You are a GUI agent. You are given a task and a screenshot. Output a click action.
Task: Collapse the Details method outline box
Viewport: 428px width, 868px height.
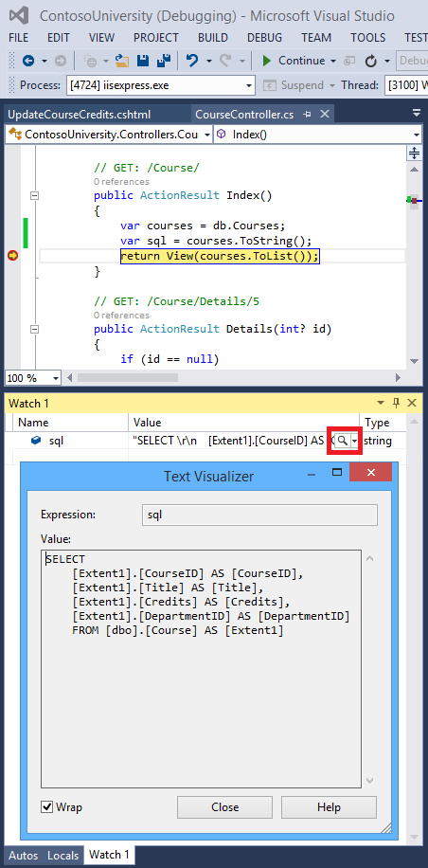34,329
